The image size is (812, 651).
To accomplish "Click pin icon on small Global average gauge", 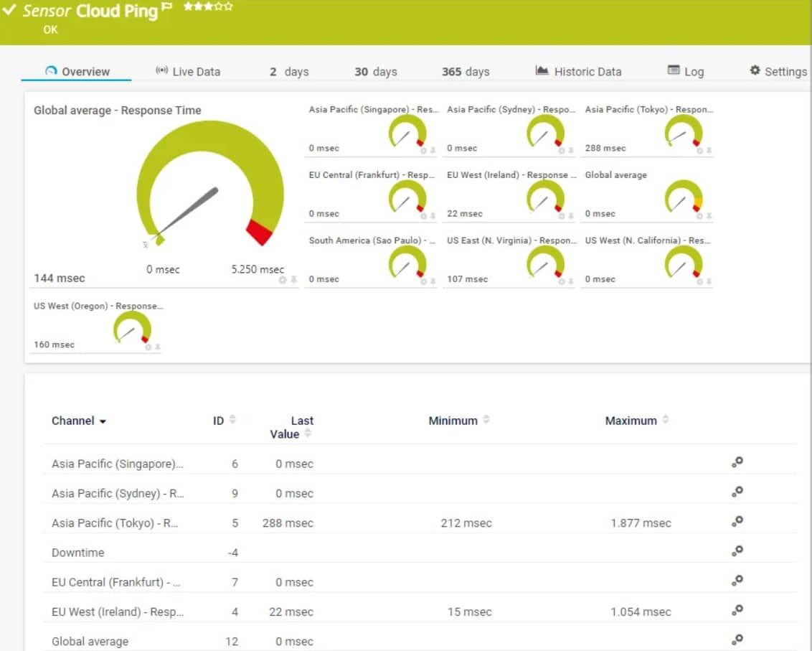I will (709, 216).
